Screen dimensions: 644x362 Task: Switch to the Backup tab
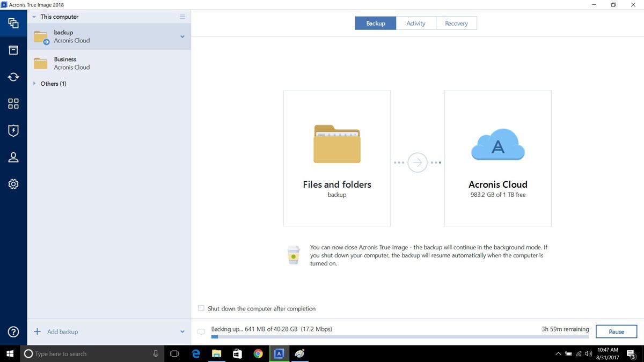click(x=376, y=24)
